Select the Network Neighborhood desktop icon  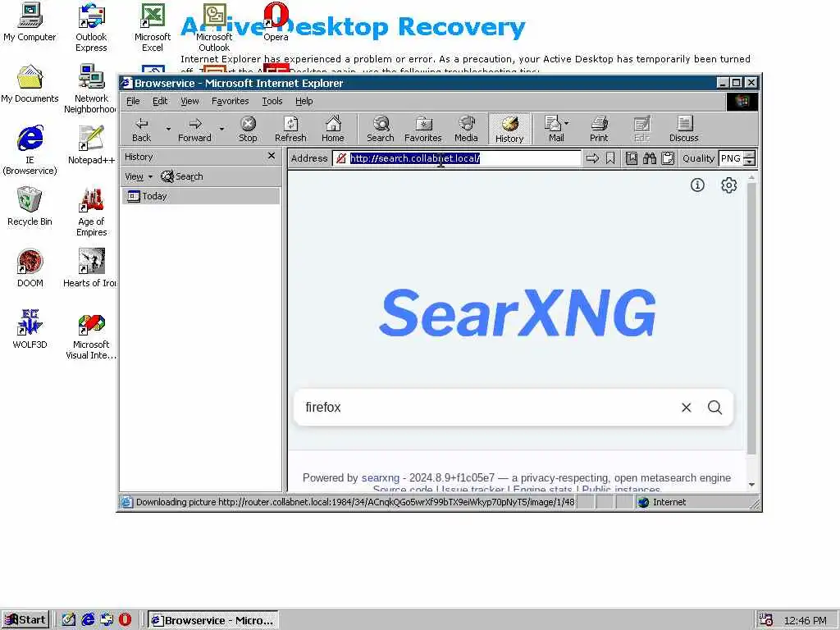(91, 89)
